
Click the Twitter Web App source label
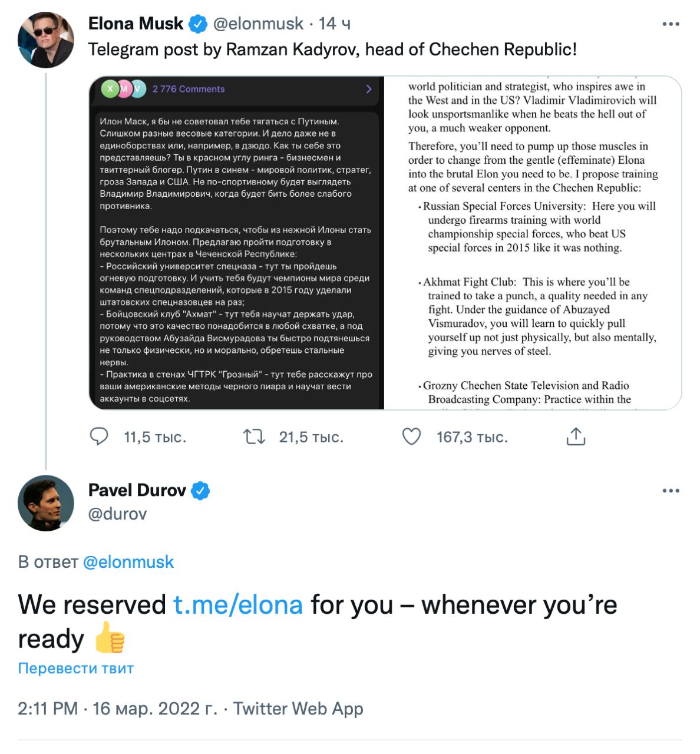(298, 709)
